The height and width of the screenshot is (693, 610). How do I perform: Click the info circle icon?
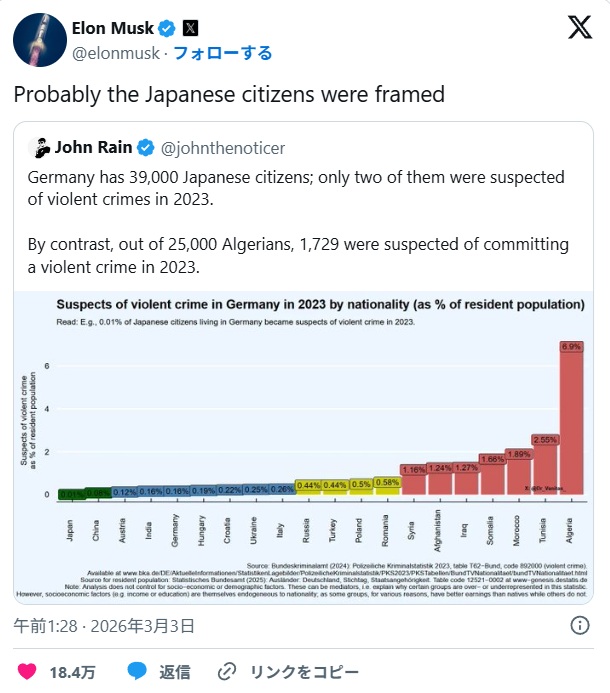point(579,625)
